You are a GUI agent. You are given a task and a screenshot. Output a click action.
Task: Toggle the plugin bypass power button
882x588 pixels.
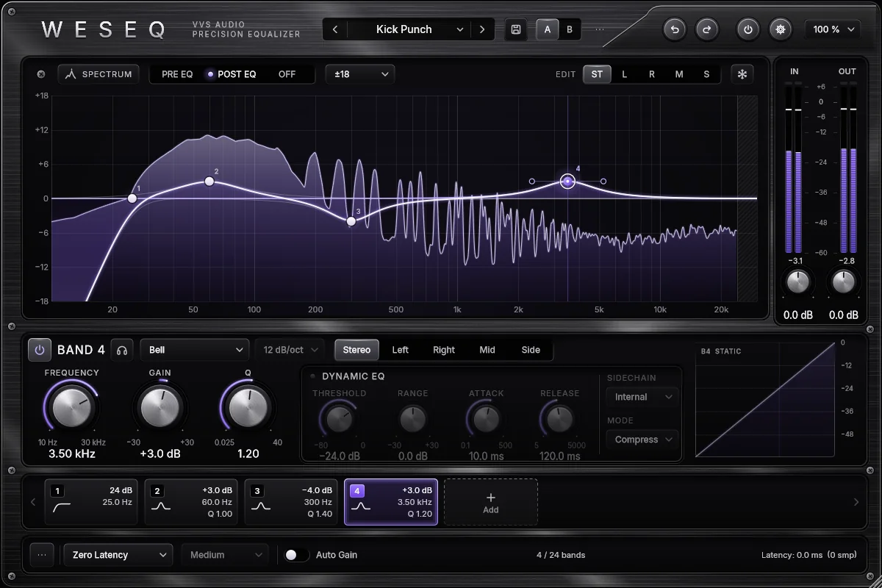[x=748, y=29]
